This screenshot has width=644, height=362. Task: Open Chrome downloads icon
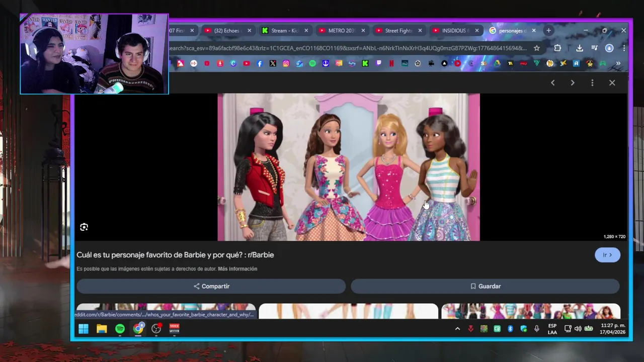click(x=580, y=48)
